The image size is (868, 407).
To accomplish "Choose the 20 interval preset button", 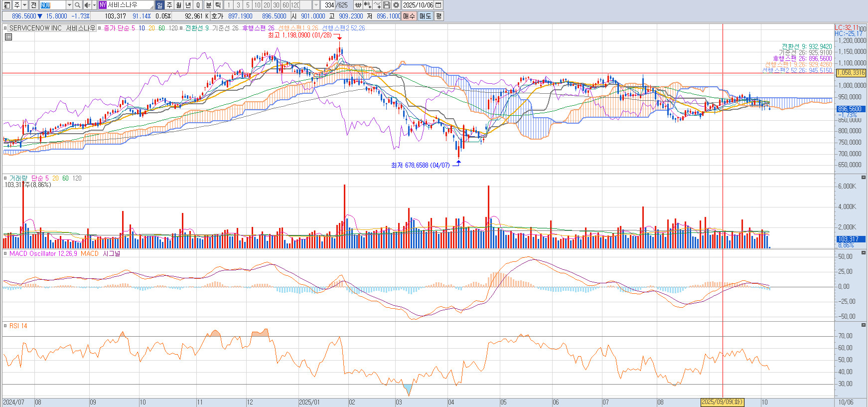I will point(267,5).
